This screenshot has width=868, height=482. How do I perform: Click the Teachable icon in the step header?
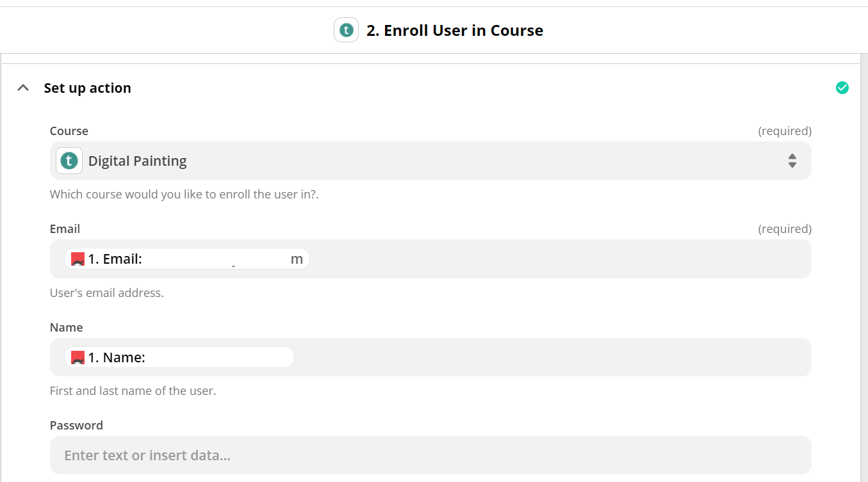[x=346, y=30]
